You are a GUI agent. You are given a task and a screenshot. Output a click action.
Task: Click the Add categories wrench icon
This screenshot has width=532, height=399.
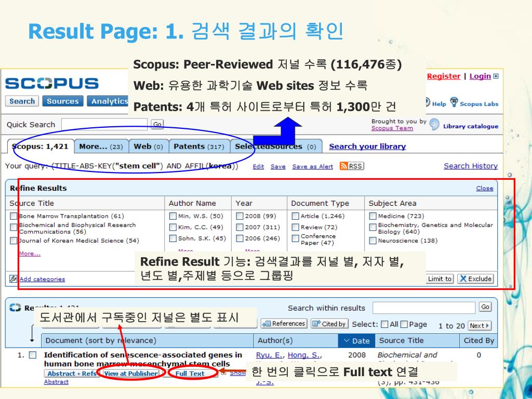13,279
